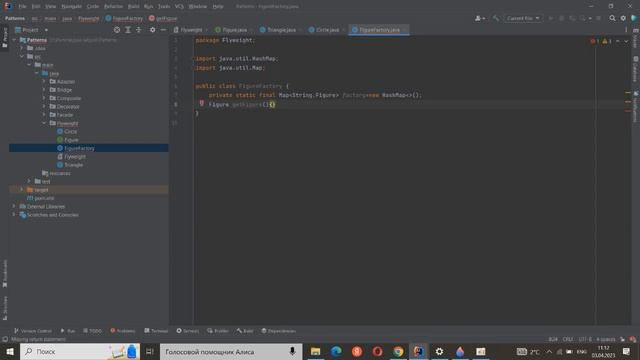Open the Dependencies tool window
The height and width of the screenshot is (360, 640).
point(278,331)
